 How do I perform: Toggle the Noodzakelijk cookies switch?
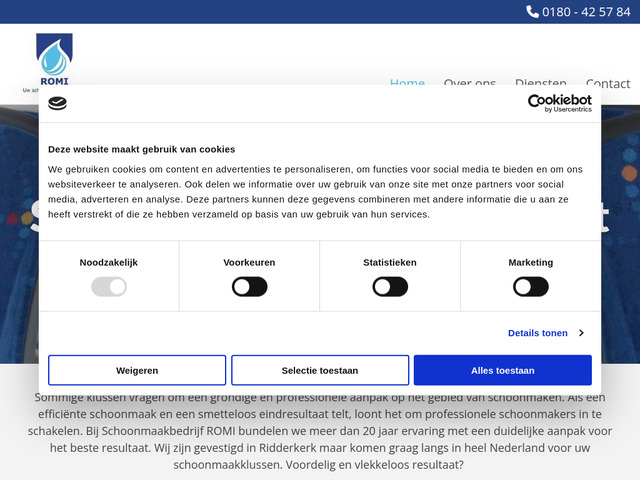tap(109, 287)
